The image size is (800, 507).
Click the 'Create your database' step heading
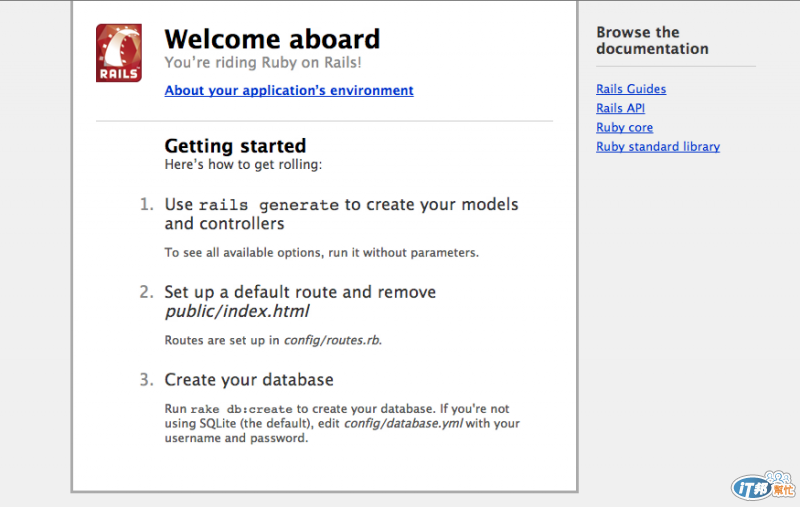[248, 379]
